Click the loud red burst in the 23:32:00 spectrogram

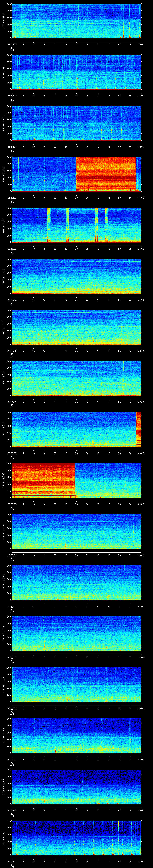pos(106,174)
